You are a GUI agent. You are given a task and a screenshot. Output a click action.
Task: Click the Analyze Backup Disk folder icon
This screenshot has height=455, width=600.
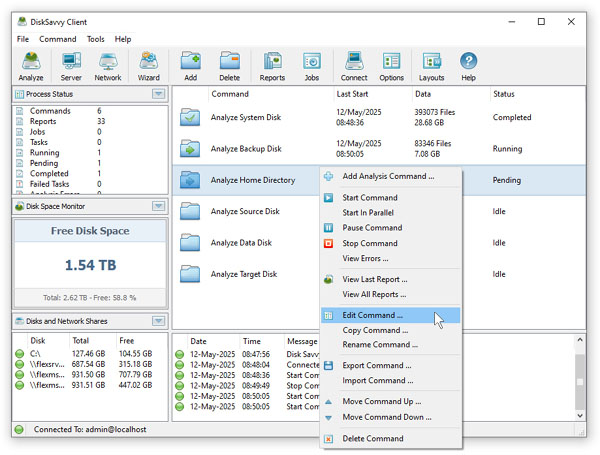(190, 148)
